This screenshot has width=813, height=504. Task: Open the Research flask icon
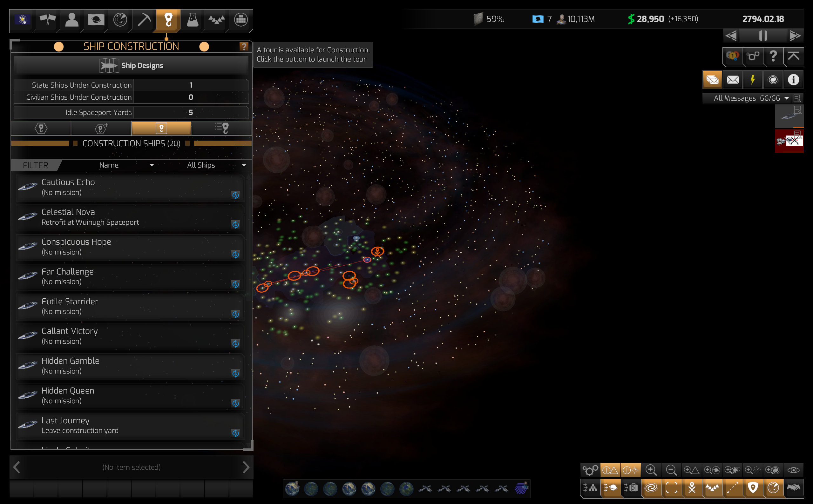[x=193, y=20]
